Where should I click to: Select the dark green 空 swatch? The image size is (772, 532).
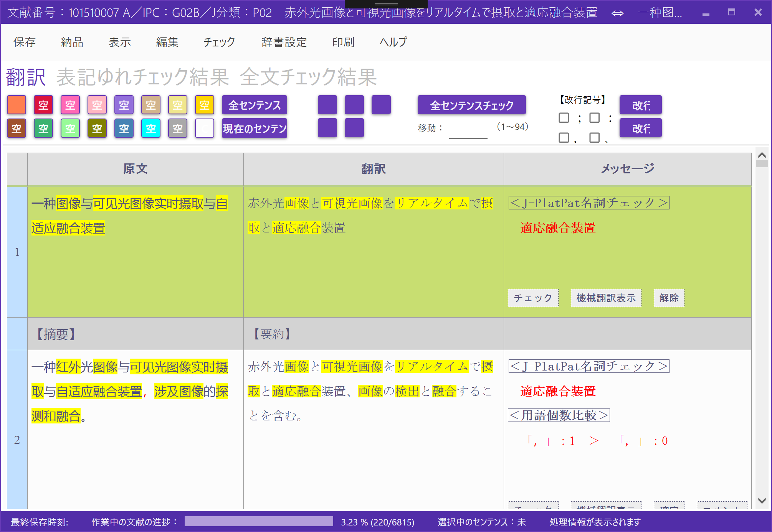coord(43,128)
